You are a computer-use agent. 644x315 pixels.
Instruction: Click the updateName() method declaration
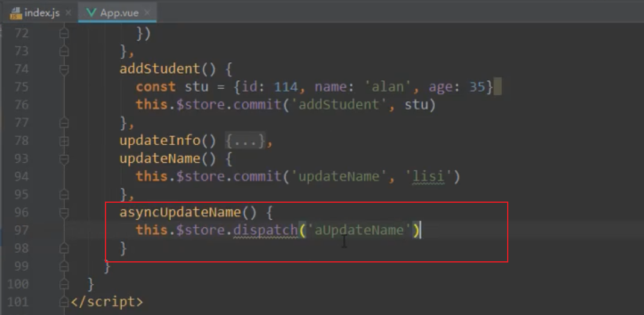(168, 159)
